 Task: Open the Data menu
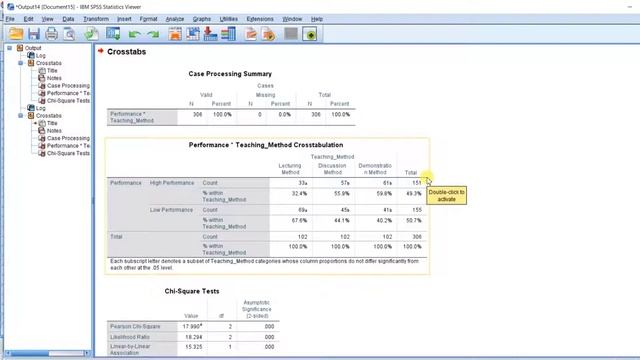click(68, 19)
